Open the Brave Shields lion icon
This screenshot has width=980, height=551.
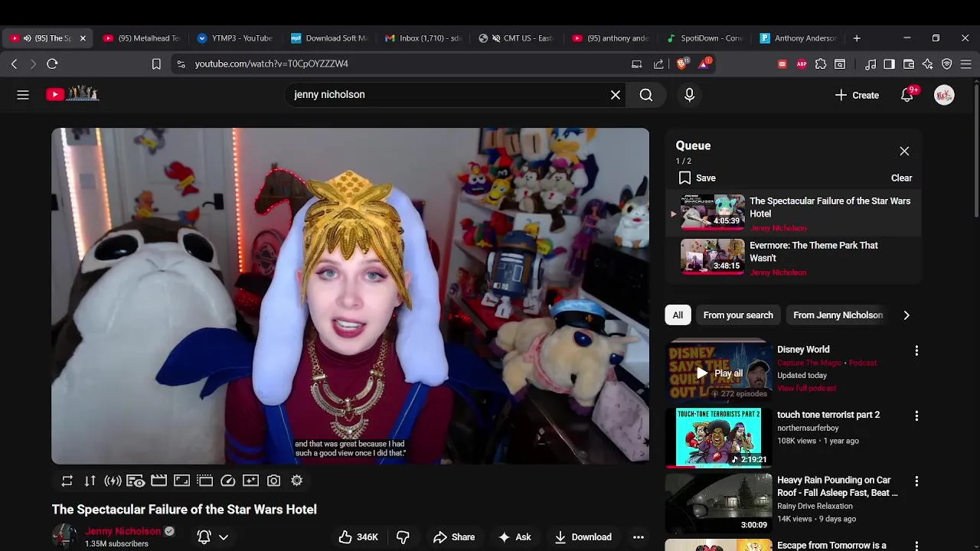click(x=681, y=64)
